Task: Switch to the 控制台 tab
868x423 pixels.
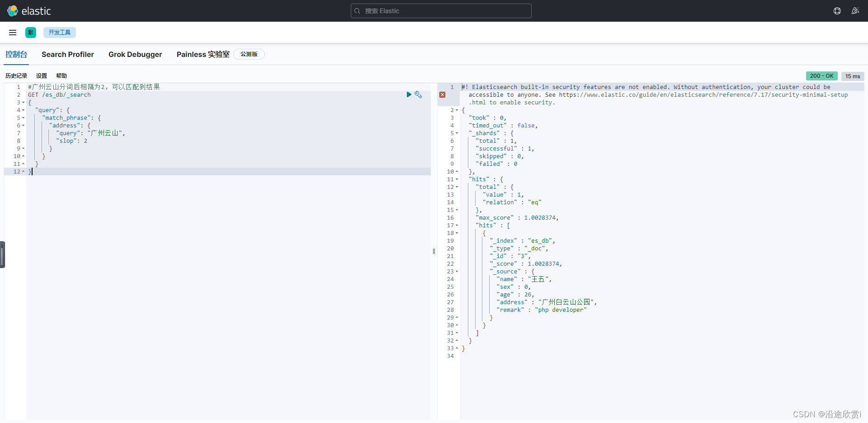Action: (16, 54)
